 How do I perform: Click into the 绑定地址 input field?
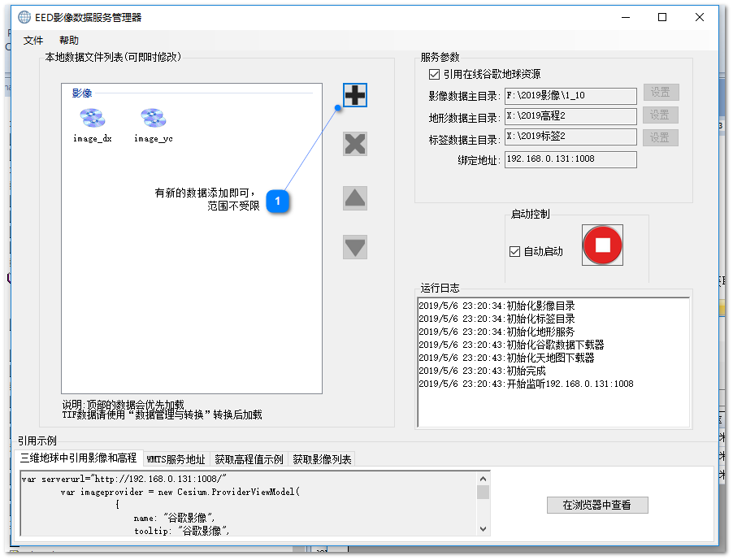[570, 159]
